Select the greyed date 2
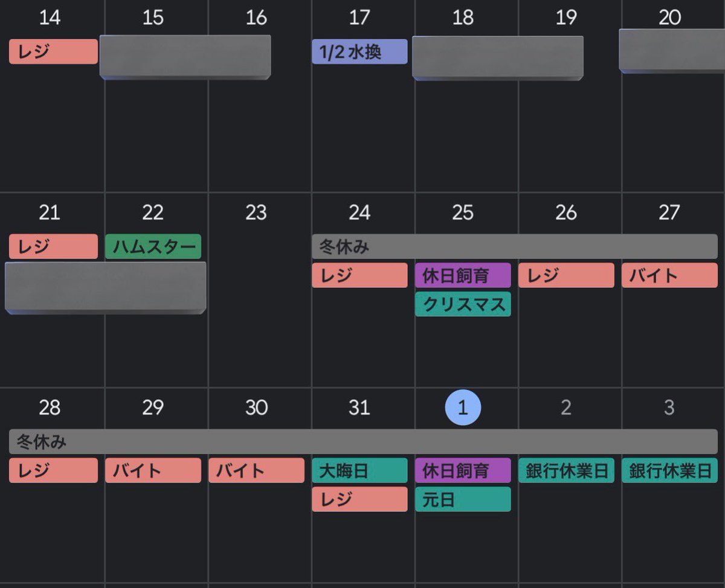This screenshot has height=588, width=725. click(x=566, y=407)
